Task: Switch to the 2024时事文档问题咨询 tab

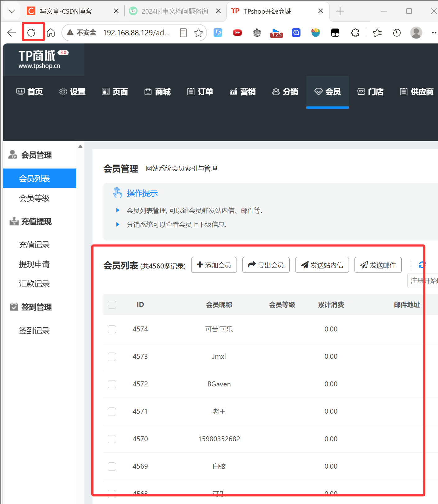Action: (x=175, y=11)
